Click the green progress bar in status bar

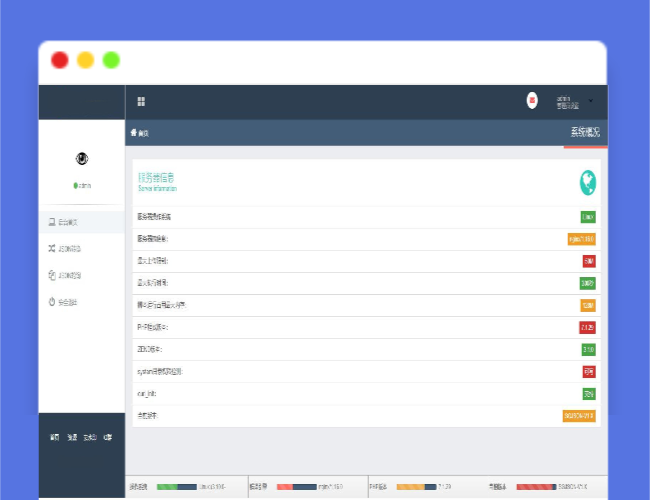coord(167,487)
